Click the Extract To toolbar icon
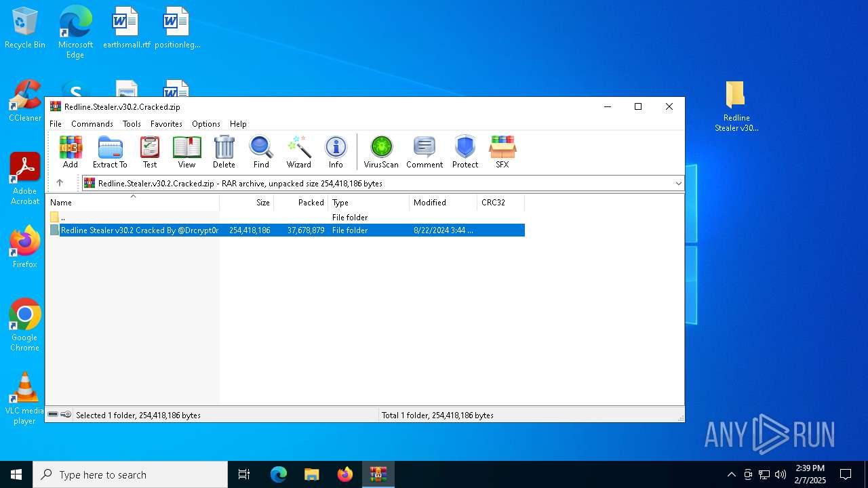 point(110,152)
